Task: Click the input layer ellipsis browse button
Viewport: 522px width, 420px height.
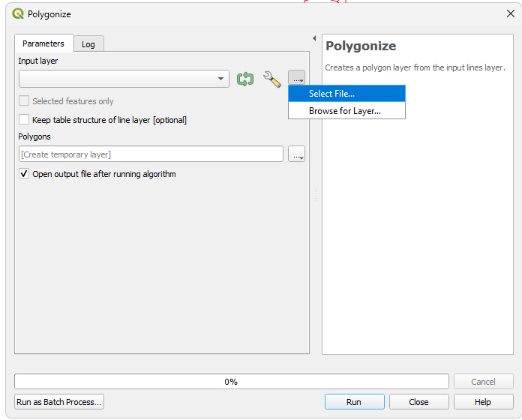Action: tap(297, 79)
